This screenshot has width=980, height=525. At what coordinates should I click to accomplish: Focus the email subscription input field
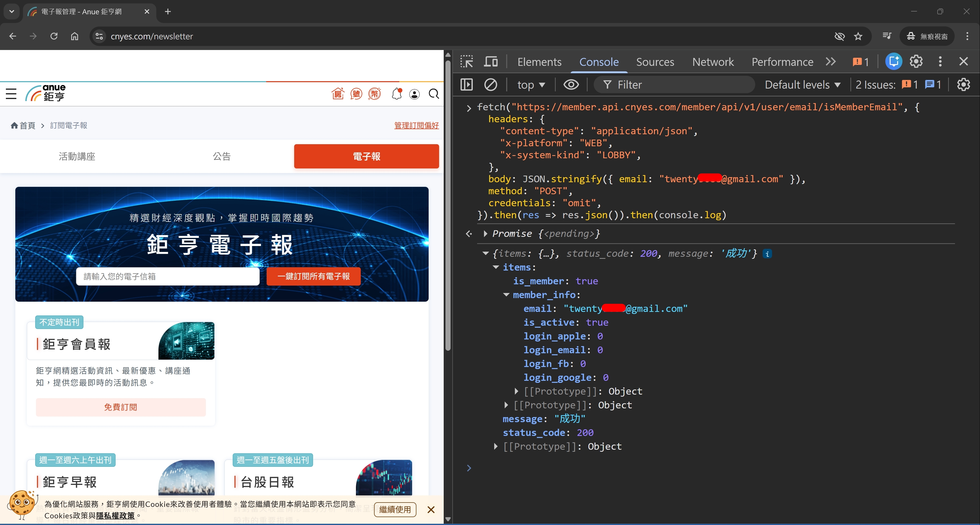(x=168, y=276)
